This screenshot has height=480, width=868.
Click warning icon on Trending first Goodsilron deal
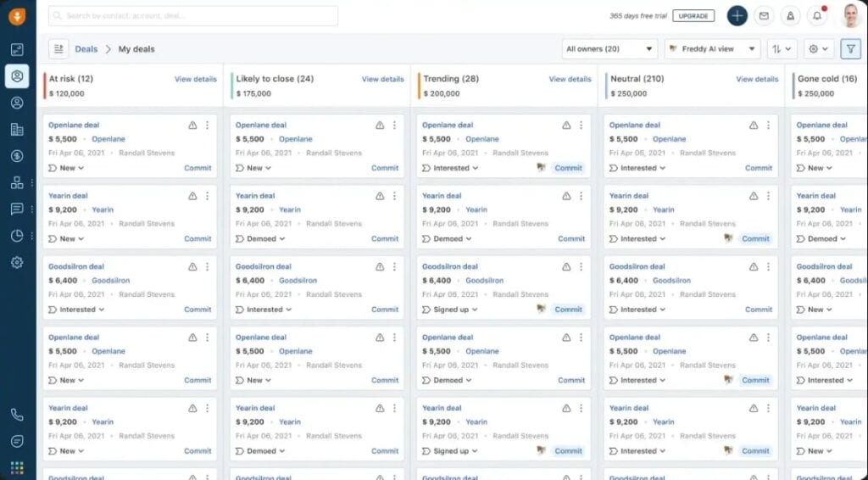566,267
